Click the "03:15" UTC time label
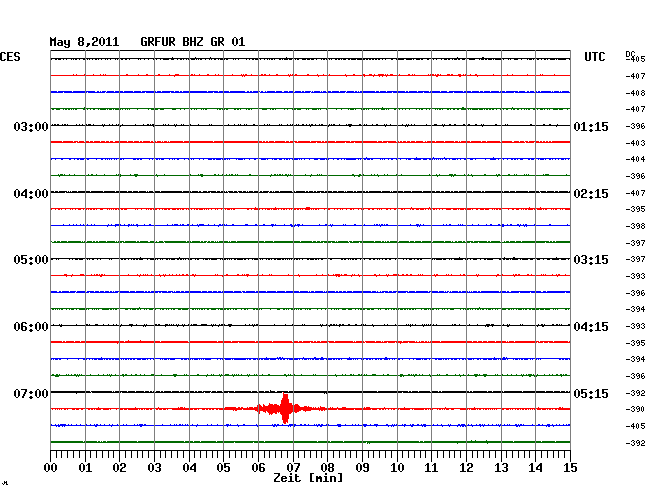The height and width of the screenshot is (494, 650). pyautogui.click(x=591, y=260)
